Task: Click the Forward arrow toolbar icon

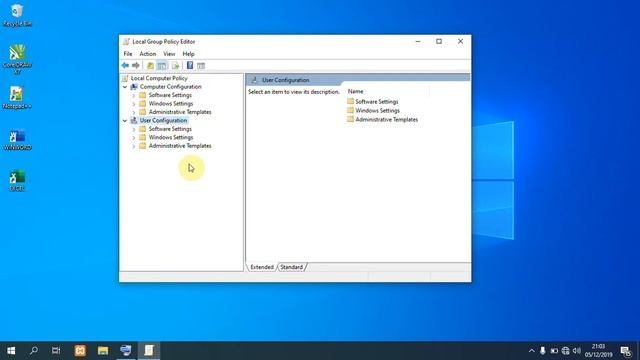Action: [136, 66]
